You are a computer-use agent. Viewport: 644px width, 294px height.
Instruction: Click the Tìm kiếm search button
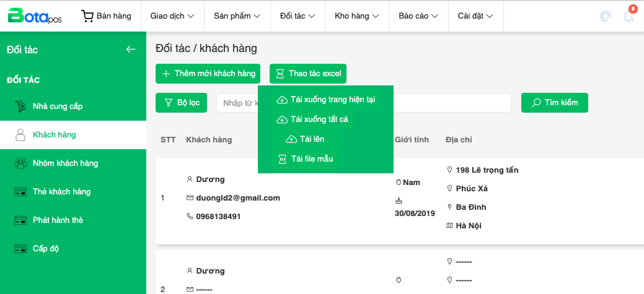[x=555, y=103]
